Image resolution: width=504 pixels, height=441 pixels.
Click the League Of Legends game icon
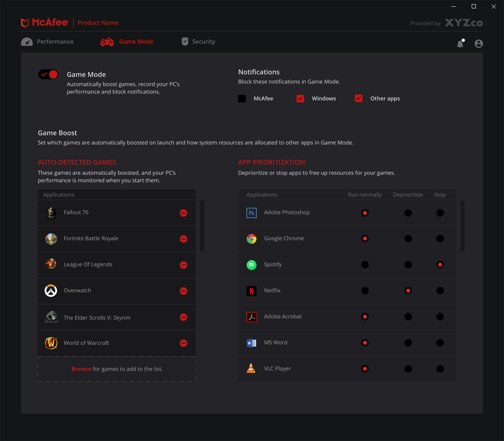[x=51, y=264]
